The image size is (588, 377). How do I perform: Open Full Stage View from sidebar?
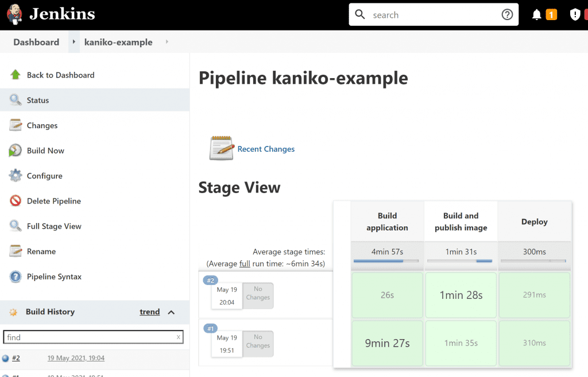pos(54,226)
